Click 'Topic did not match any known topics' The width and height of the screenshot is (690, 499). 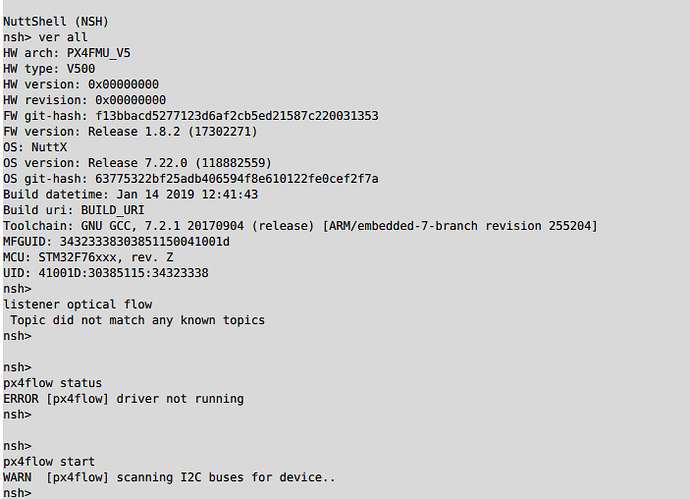click(x=137, y=320)
